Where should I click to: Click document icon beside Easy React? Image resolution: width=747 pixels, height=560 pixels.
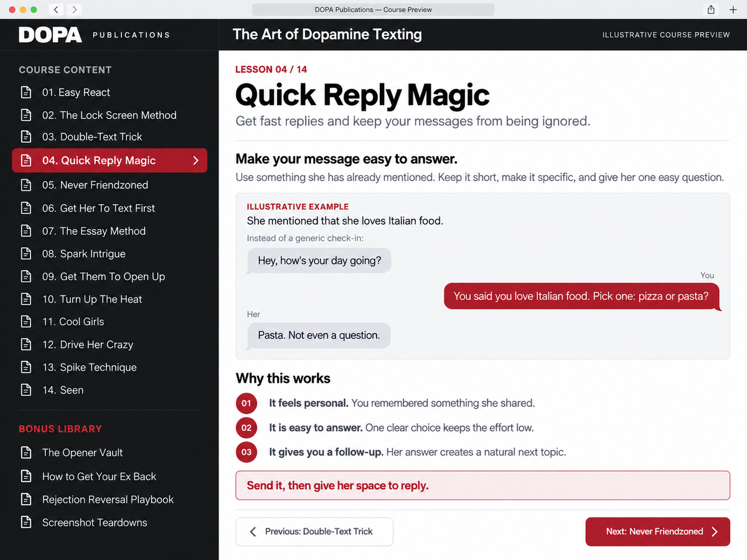click(26, 93)
